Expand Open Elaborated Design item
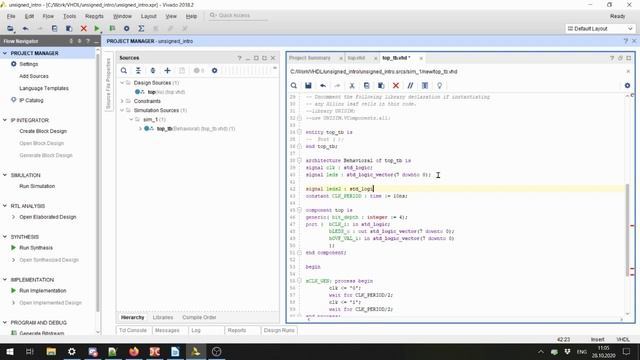This screenshot has width=640, height=360. point(13,217)
